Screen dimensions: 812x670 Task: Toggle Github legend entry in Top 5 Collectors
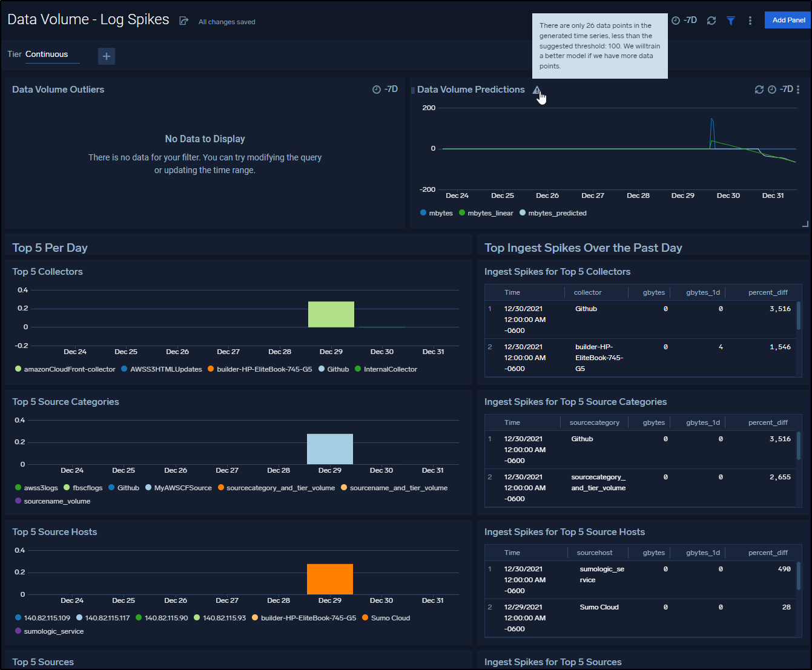pyautogui.click(x=334, y=369)
